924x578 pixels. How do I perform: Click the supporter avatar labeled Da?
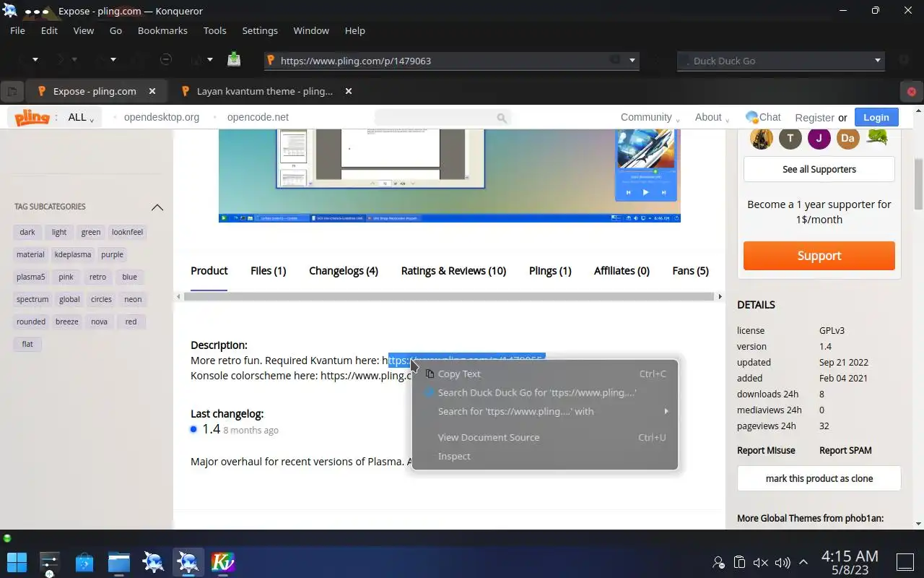[848, 138]
